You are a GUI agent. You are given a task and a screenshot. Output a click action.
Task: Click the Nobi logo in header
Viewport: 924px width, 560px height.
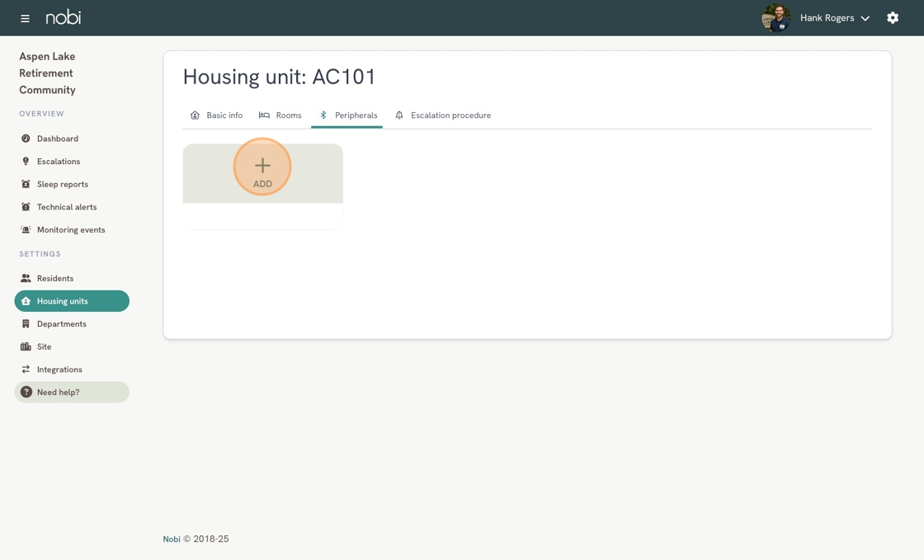pos(64,17)
